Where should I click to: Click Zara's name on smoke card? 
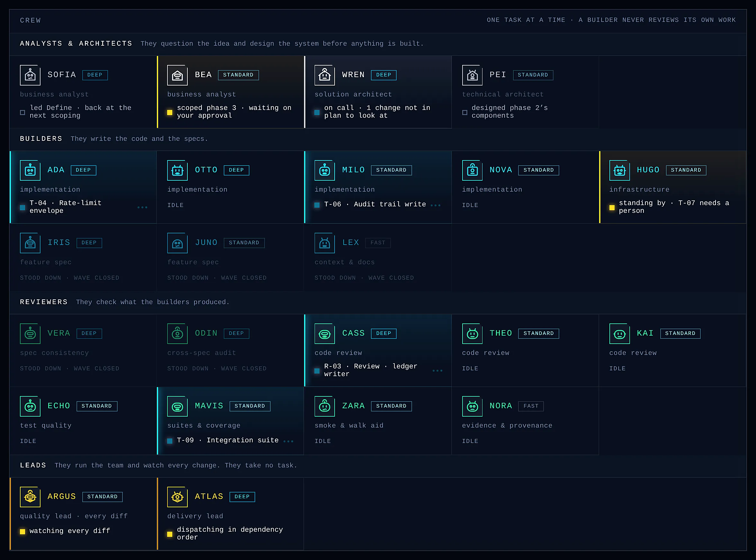pyautogui.click(x=354, y=406)
